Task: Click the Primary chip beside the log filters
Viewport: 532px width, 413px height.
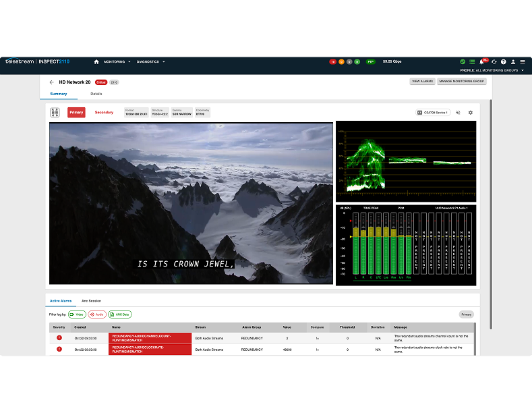Action: 467,314
